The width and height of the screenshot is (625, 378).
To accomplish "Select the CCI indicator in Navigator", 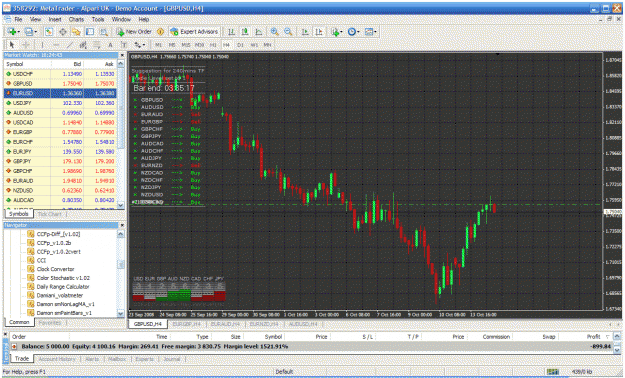I will 41,260.
